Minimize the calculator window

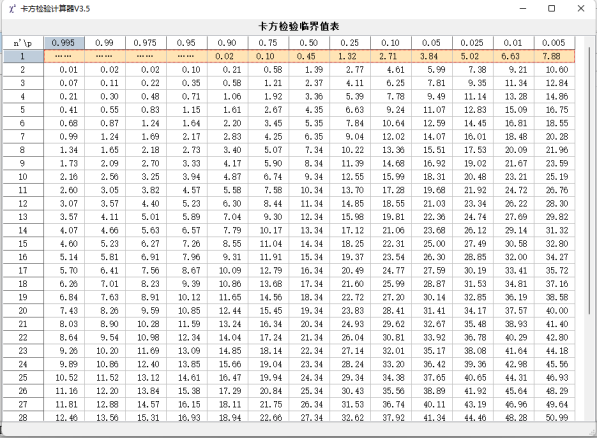click(523, 8)
